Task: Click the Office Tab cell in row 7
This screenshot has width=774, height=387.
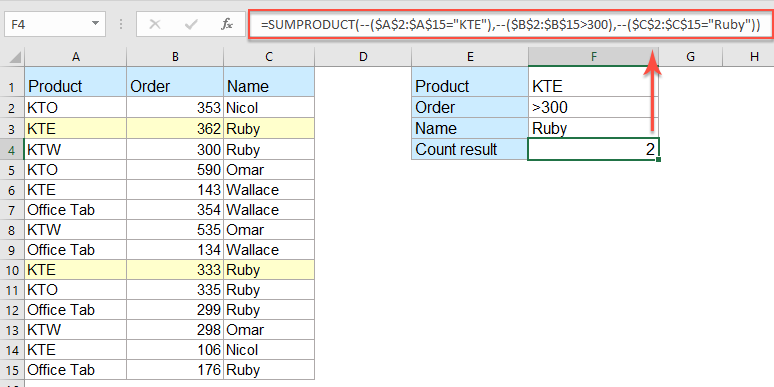Action: coord(76,210)
